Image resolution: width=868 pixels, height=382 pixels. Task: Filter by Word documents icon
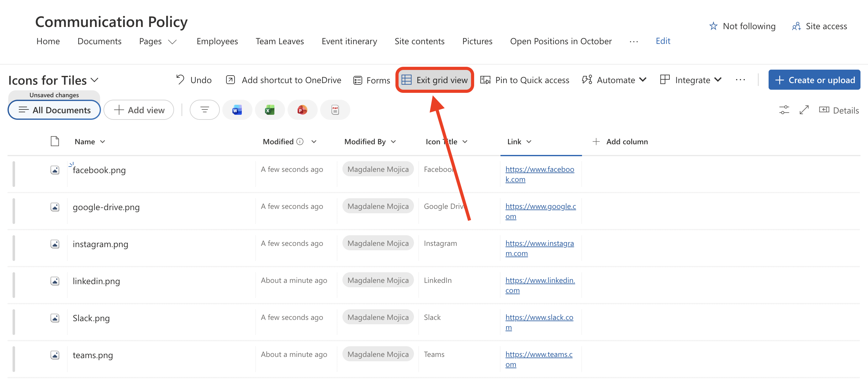[237, 110]
